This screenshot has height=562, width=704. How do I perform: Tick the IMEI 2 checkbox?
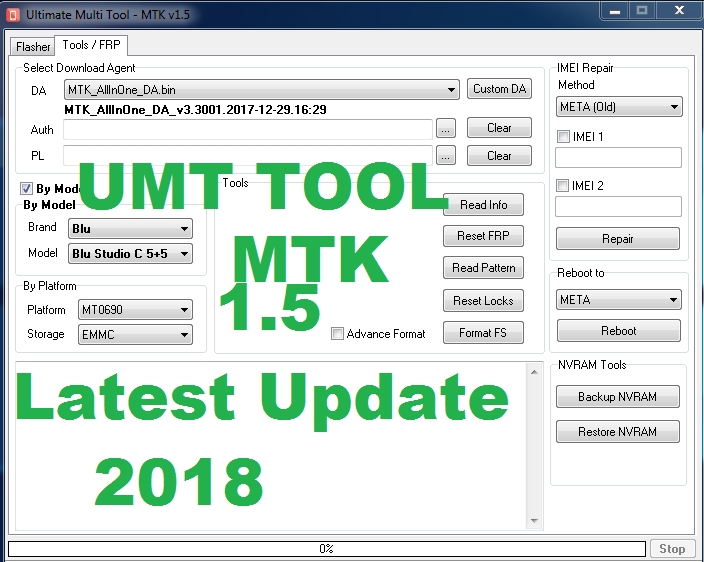click(562, 185)
